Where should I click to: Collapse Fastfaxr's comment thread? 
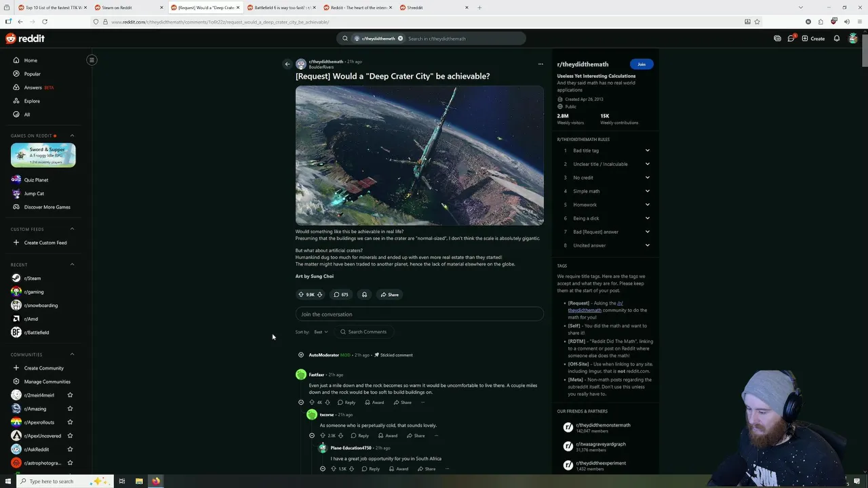pyautogui.click(x=301, y=403)
